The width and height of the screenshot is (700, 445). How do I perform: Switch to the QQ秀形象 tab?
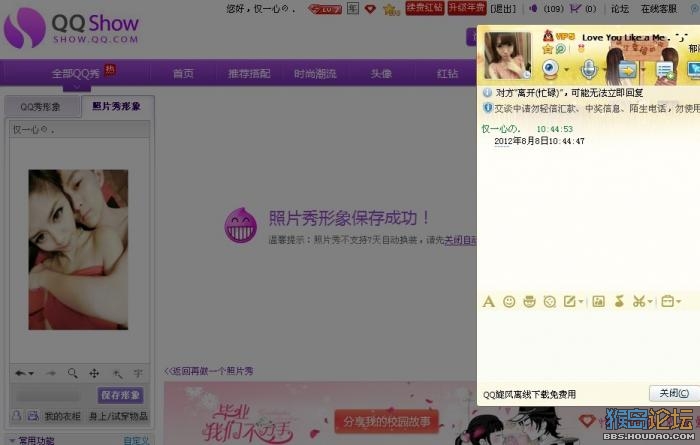click(41, 107)
